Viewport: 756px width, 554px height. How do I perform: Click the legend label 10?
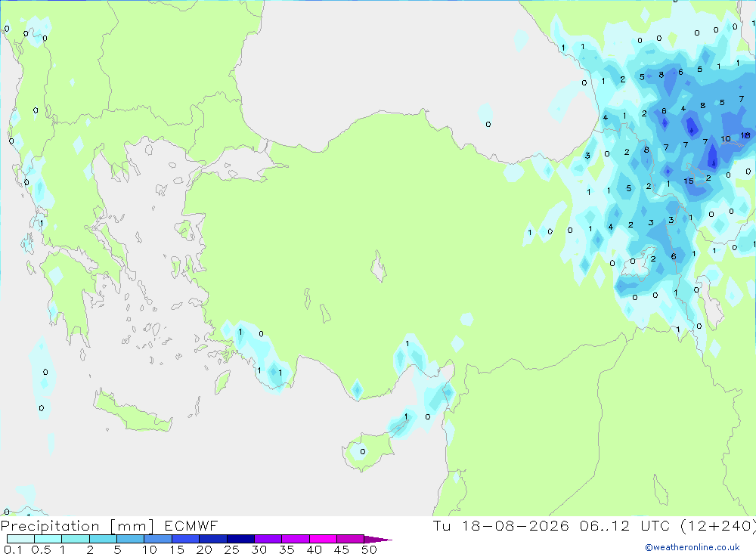point(150,549)
